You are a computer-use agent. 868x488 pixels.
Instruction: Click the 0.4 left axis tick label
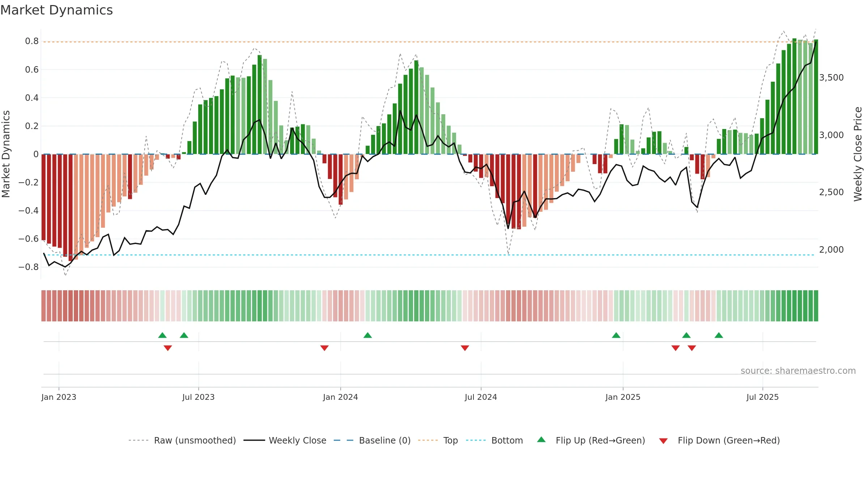32,98
